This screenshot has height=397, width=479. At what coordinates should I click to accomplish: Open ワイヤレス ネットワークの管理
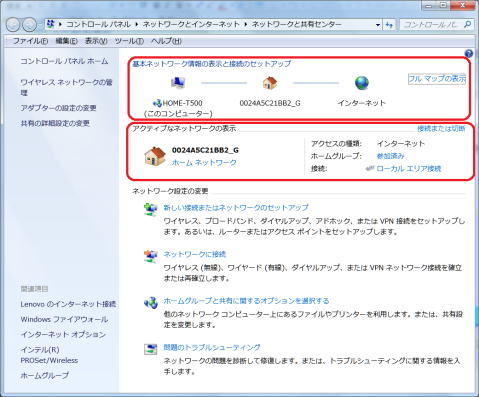pos(66,87)
